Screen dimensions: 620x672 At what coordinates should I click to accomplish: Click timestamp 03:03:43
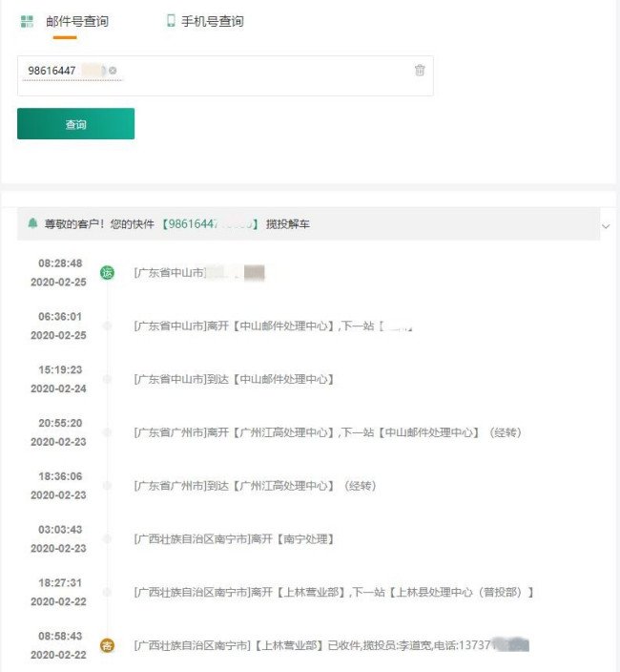tap(60, 529)
